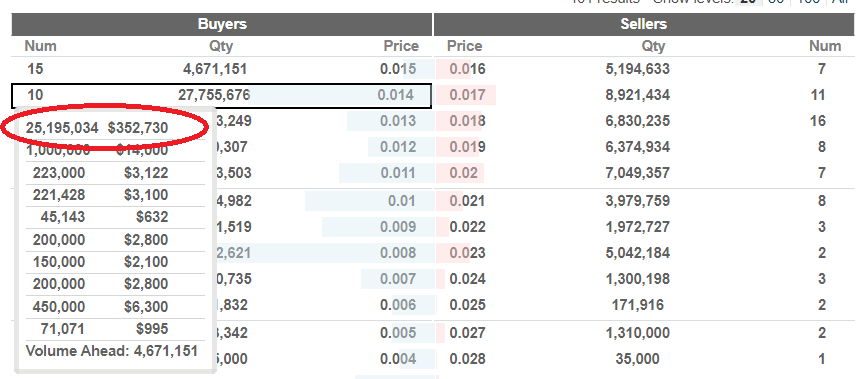The image size is (865, 379).
Task: Click seller quantity 171,916
Action: click(638, 305)
